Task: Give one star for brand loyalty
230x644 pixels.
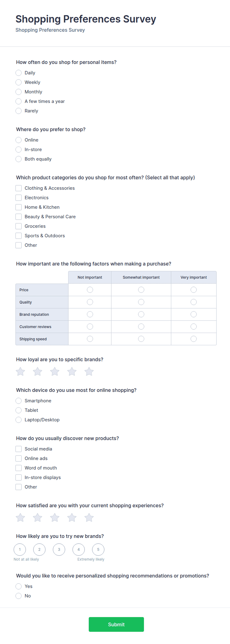Action: tap(20, 372)
